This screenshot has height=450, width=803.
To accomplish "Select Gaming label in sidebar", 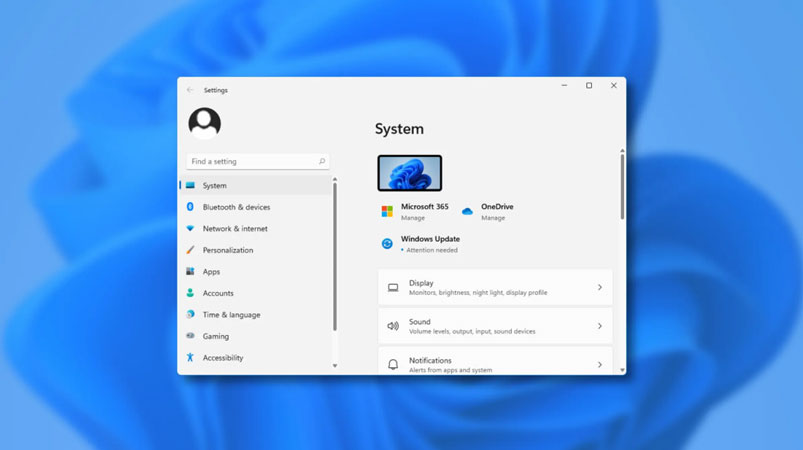I will coord(216,336).
